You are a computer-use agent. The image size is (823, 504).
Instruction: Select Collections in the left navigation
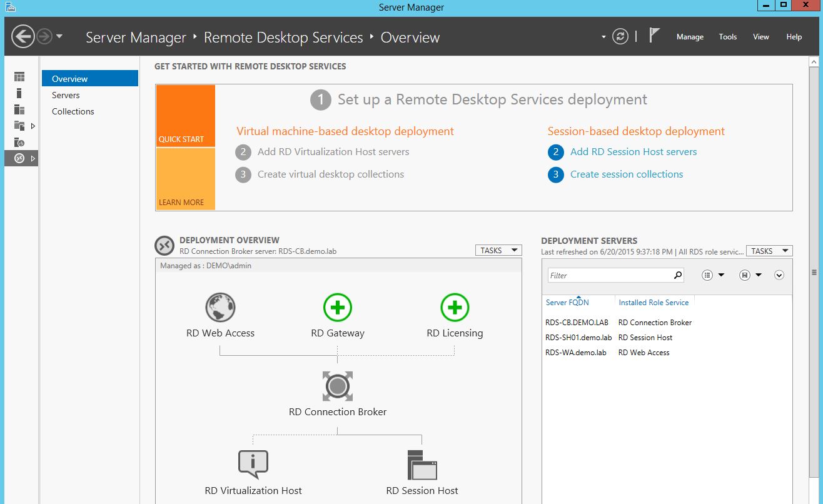(73, 111)
